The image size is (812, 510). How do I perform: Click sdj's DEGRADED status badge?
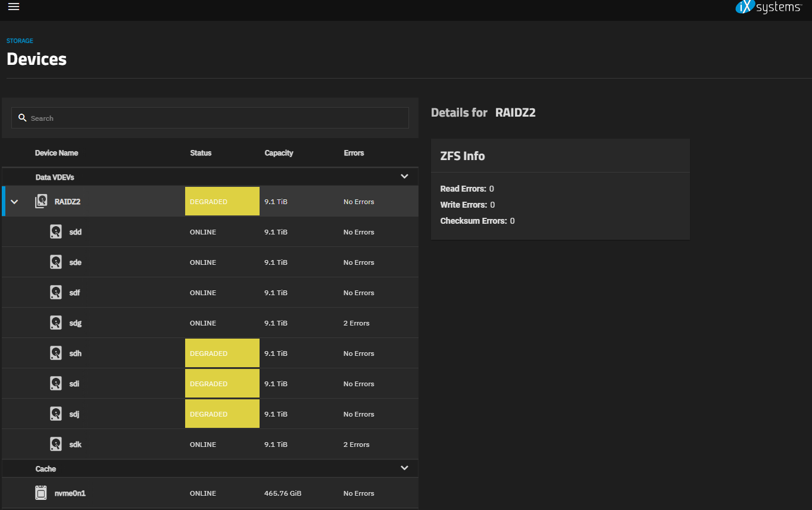(x=222, y=414)
